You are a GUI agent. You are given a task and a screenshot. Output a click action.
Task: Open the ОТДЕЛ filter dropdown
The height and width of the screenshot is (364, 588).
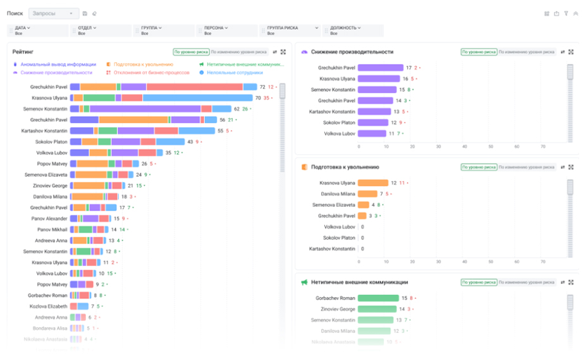coord(101,31)
